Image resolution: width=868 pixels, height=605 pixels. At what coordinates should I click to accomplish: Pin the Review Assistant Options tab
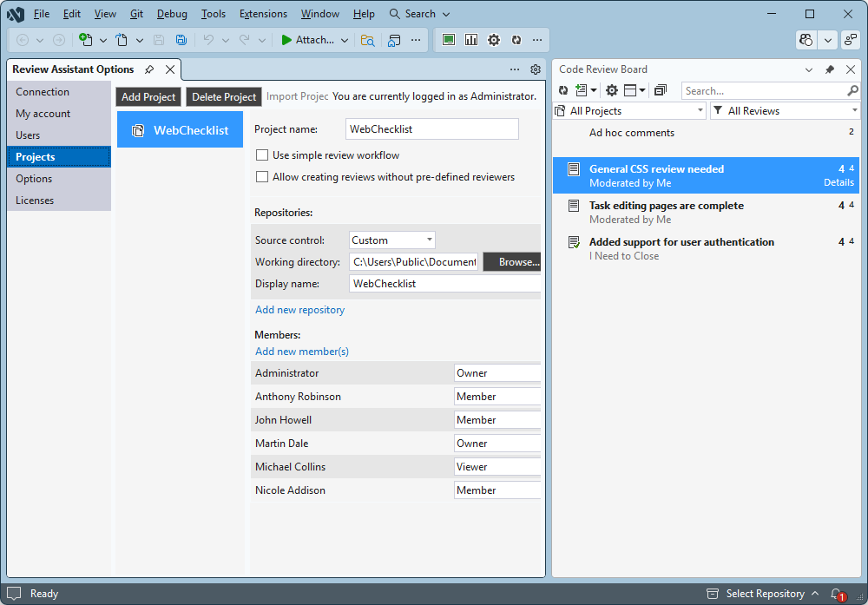tap(149, 69)
